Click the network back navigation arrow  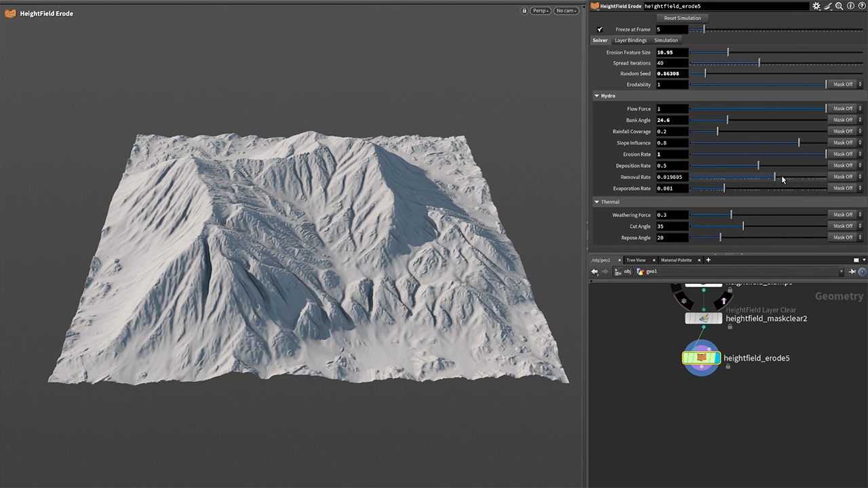pyautogui.click(x=595, y=272)
